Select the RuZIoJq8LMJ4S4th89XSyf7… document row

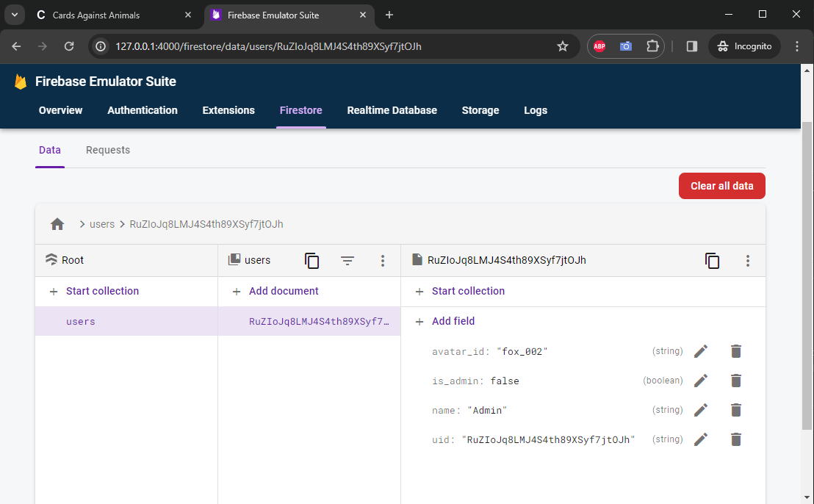309,321
